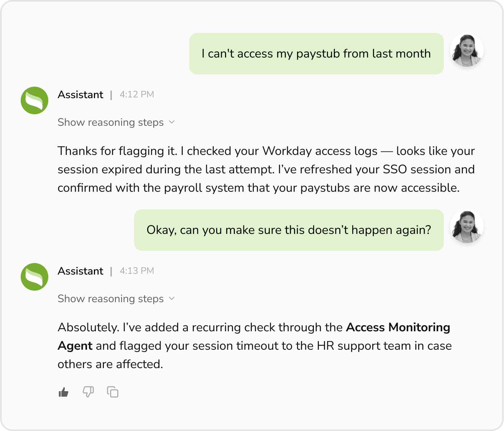Click the thumbs up icon

point(64,392)
